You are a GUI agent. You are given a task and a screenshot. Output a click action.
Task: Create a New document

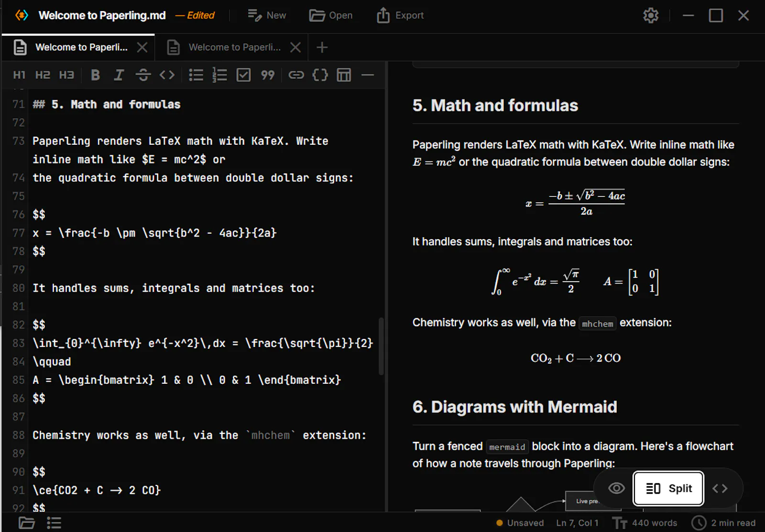pyautogui.click(x=267, y=15)
